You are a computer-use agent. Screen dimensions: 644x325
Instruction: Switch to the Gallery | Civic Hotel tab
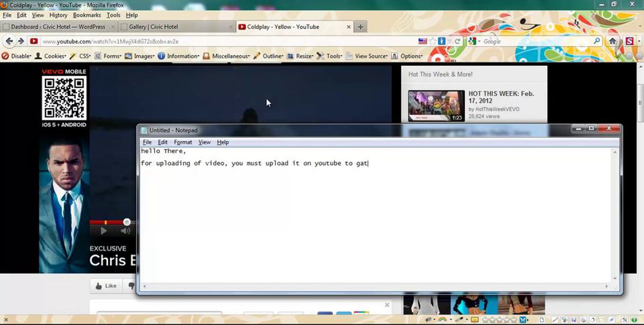tap(177, 27)
